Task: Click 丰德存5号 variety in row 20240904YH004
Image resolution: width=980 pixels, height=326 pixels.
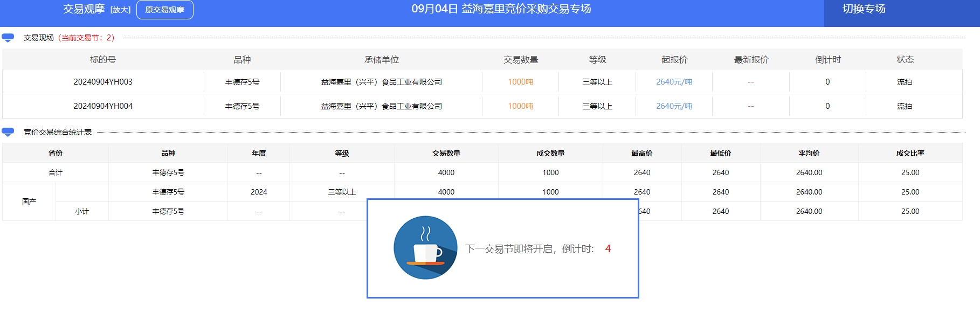Action: [242, 106]
